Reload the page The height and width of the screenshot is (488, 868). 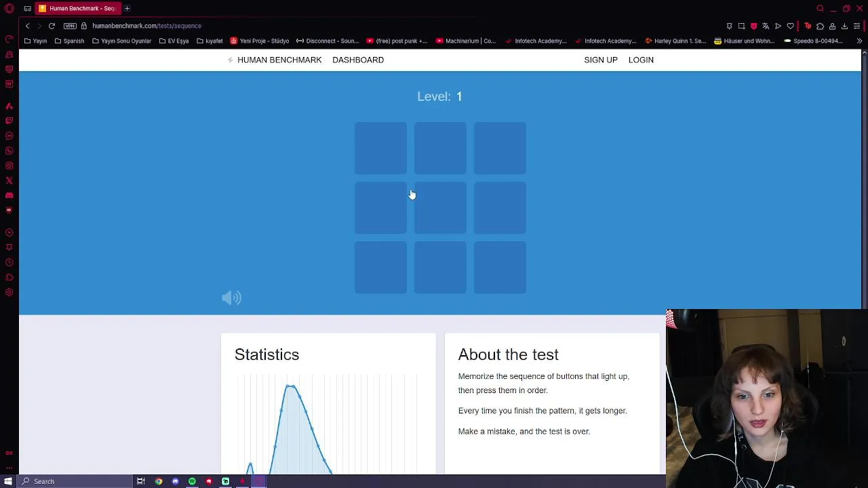click(x=52, y=26)
